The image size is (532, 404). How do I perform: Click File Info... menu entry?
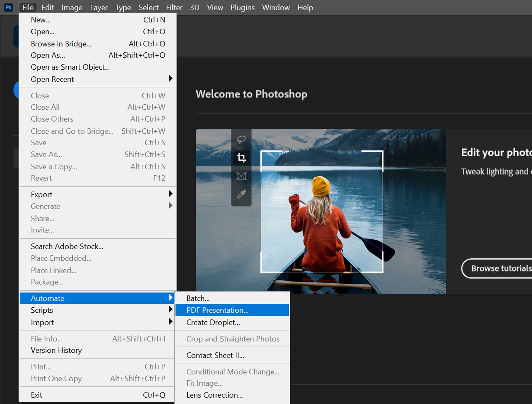click(98, 339)
